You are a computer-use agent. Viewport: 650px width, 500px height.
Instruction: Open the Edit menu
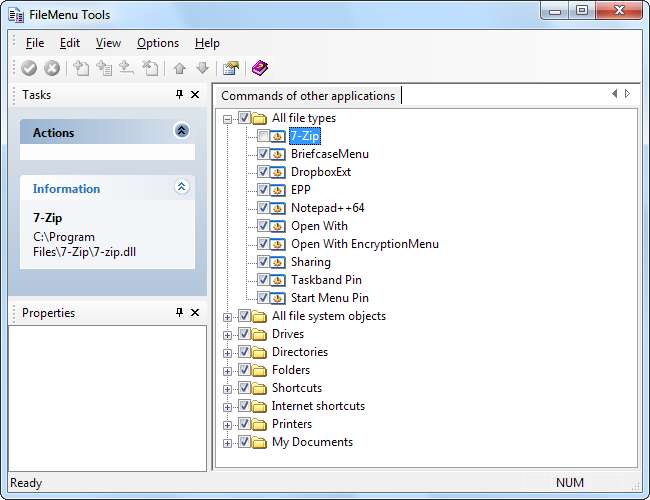click(x=69, y=43)
